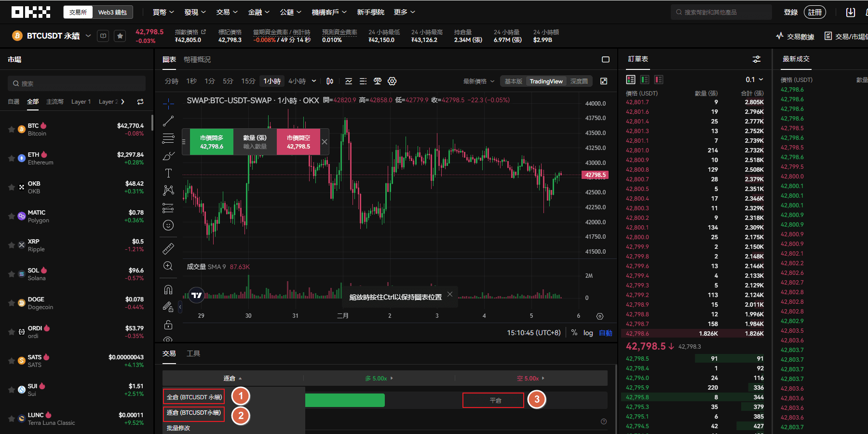Open the 金融 dropdown menu

[258, 12]
